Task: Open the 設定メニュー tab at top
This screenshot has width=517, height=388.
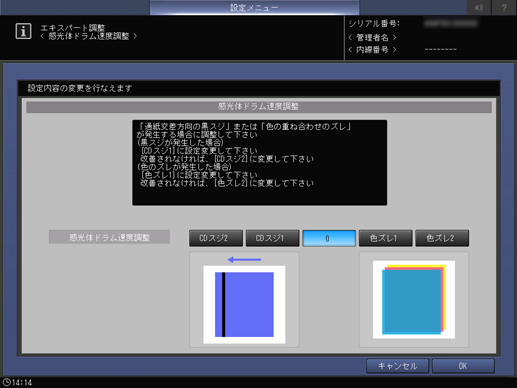Action: [254, 7]
